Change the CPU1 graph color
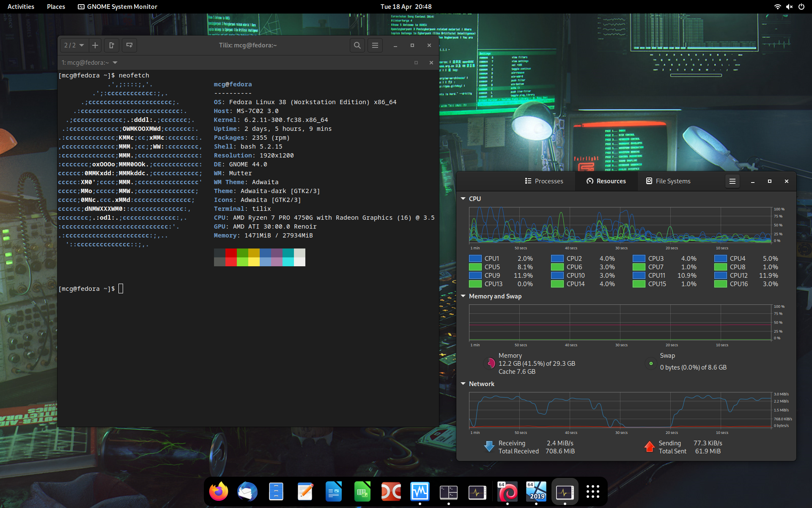The image size is (812, 508). click(x=475, y=259)
